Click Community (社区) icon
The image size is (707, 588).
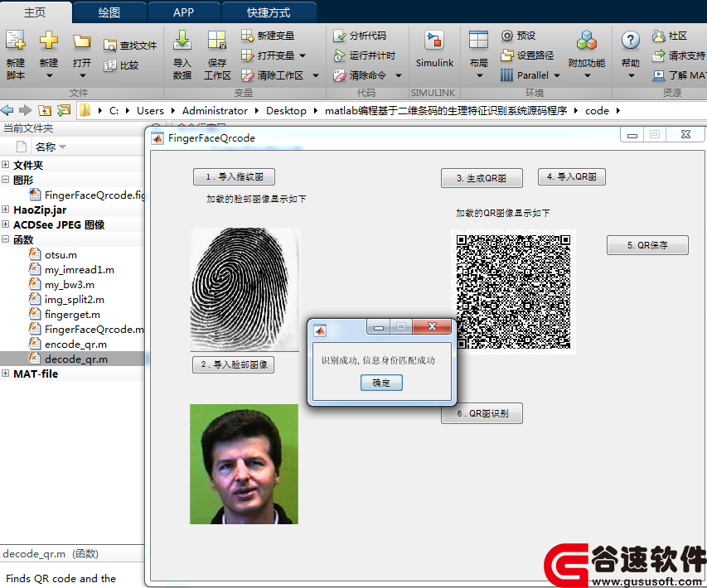pyautogui.click(x=659, y=36)
